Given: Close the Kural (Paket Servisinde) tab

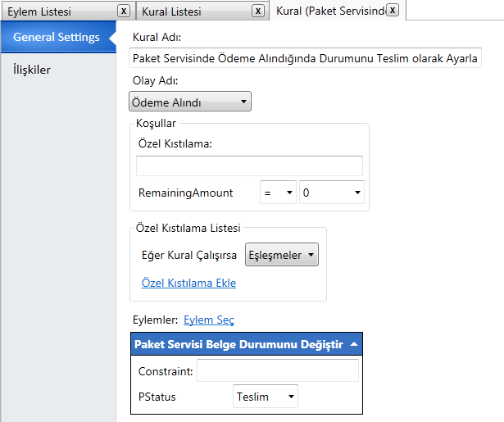Looking at the screenshot, I should [x=393, y=11].
